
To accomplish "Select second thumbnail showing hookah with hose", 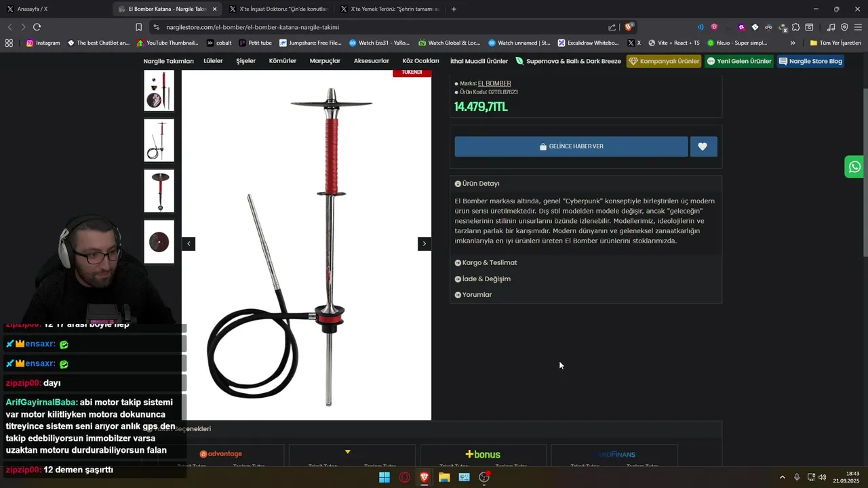I will click(159, 140).
